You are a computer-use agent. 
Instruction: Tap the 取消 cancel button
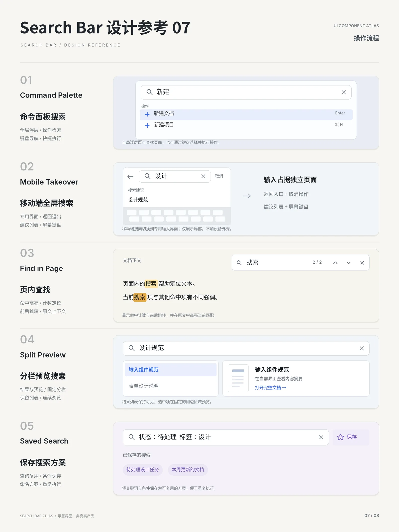coord(219,176)
